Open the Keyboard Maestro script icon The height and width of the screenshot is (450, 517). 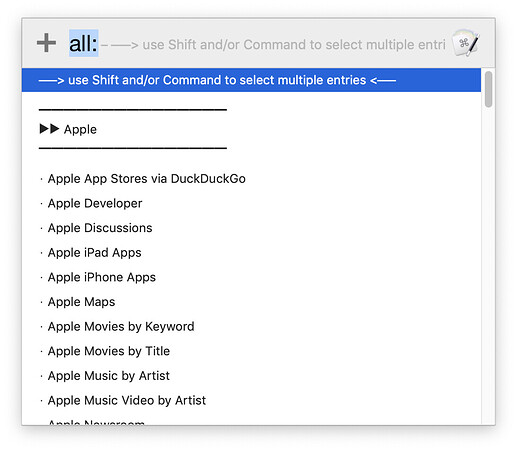(x=466, y=43)
